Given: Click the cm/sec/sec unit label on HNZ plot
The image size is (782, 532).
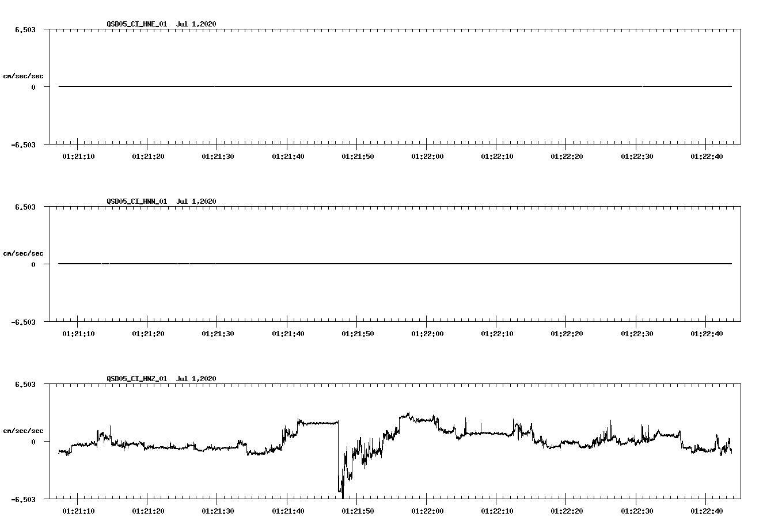Looking at the screenshot, I should 23,431.
